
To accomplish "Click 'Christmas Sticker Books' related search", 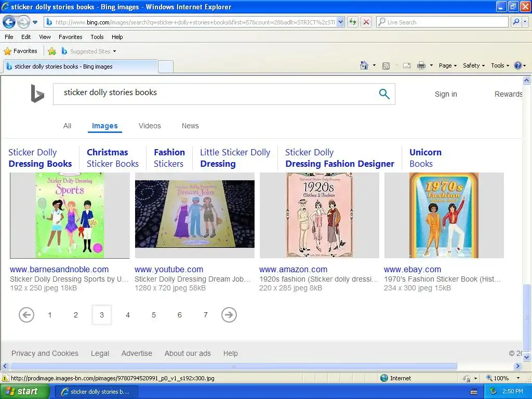I will coord(113,158).
